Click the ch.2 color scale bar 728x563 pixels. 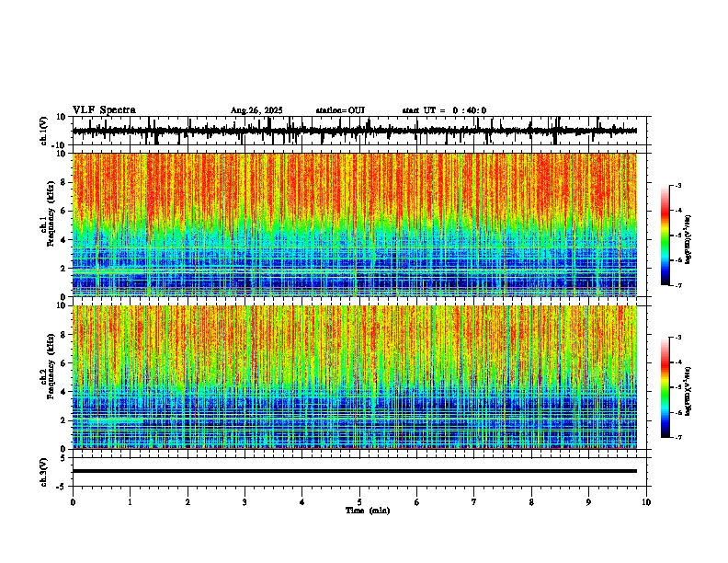pyautogui.click(x=665, y=387)
